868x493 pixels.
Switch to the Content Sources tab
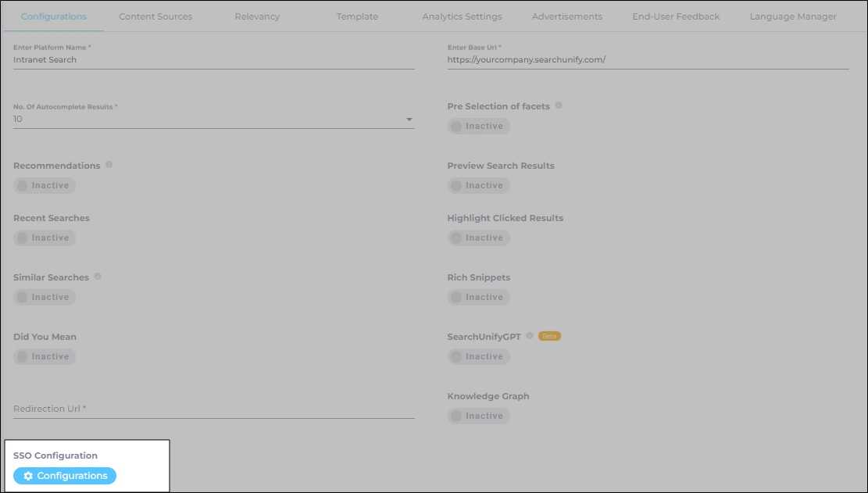pos(155,16)
